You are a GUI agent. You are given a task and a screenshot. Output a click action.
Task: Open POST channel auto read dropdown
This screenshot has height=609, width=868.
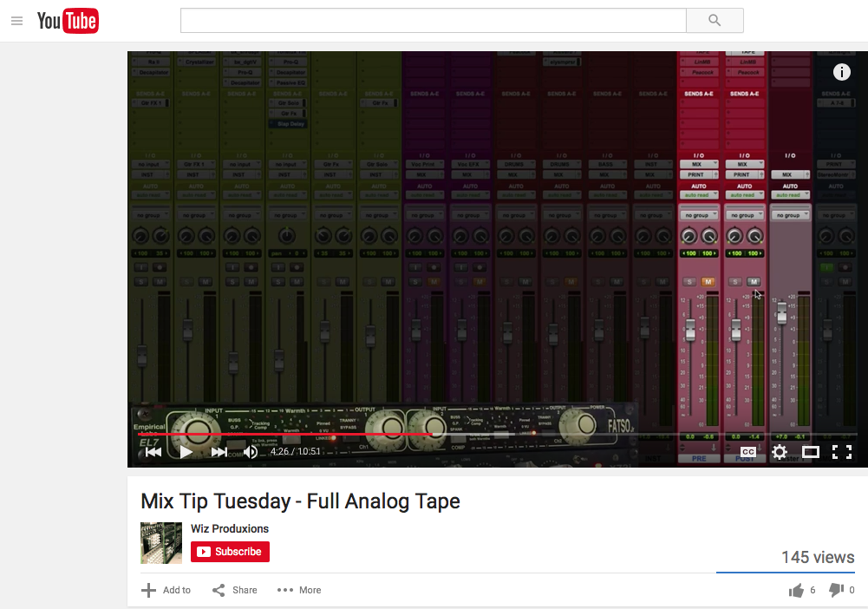pyautogui.click(x=745, y=195)
